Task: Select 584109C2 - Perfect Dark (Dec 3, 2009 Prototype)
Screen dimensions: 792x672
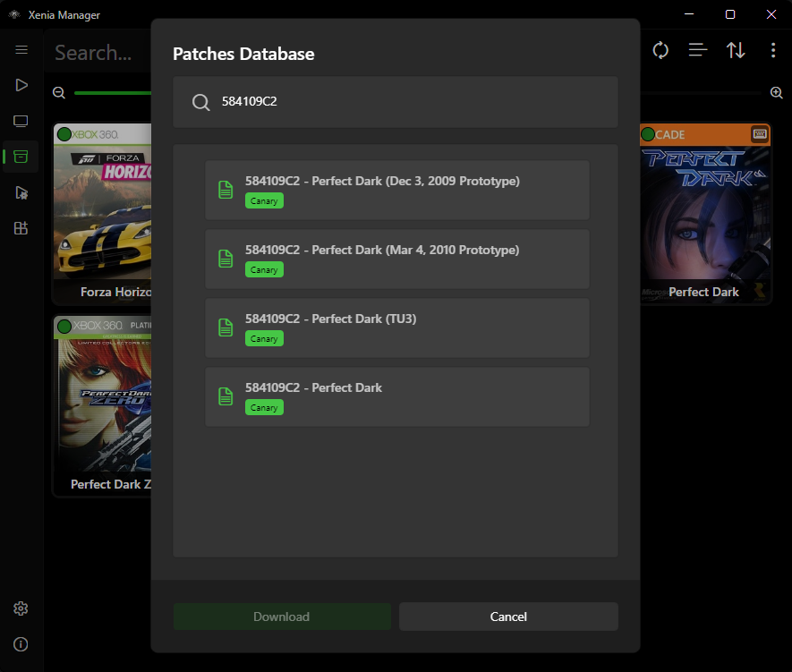Action: pos(397,190)
